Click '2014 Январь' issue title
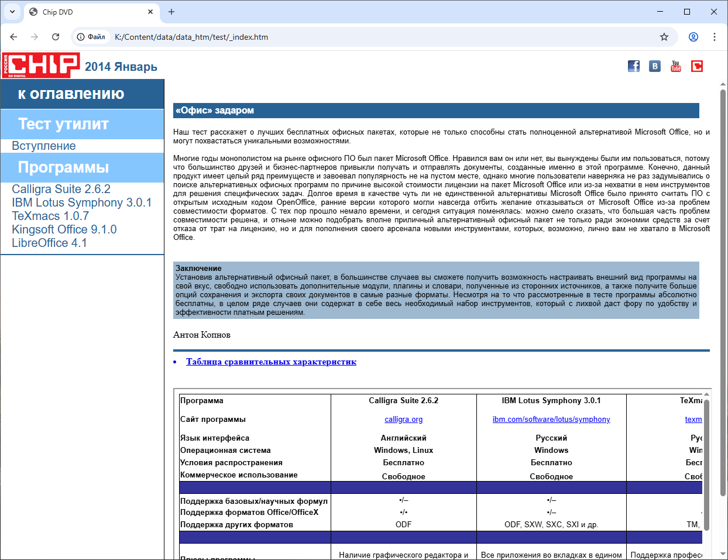Screen dimensions: 728x560 coord(121,67)
